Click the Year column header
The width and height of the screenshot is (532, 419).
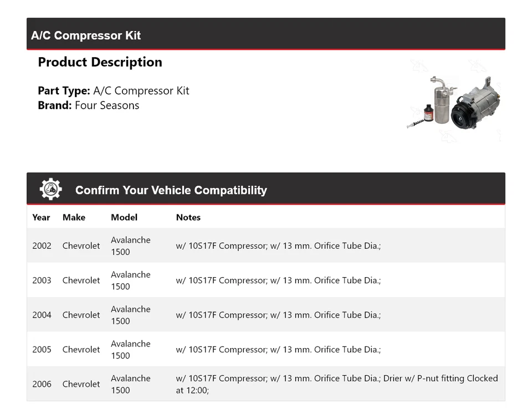[x=41, y=217]
